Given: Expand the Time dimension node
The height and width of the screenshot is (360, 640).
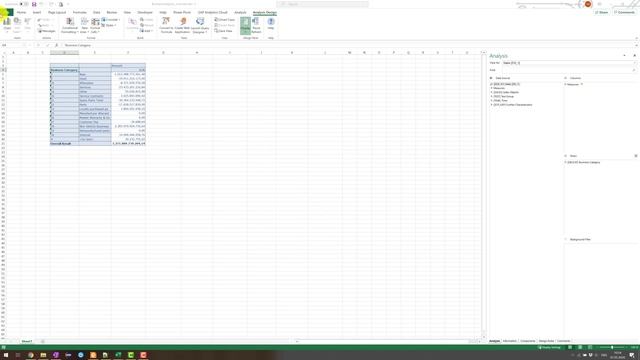Looking at the screenshot, I should pos(491,100).
